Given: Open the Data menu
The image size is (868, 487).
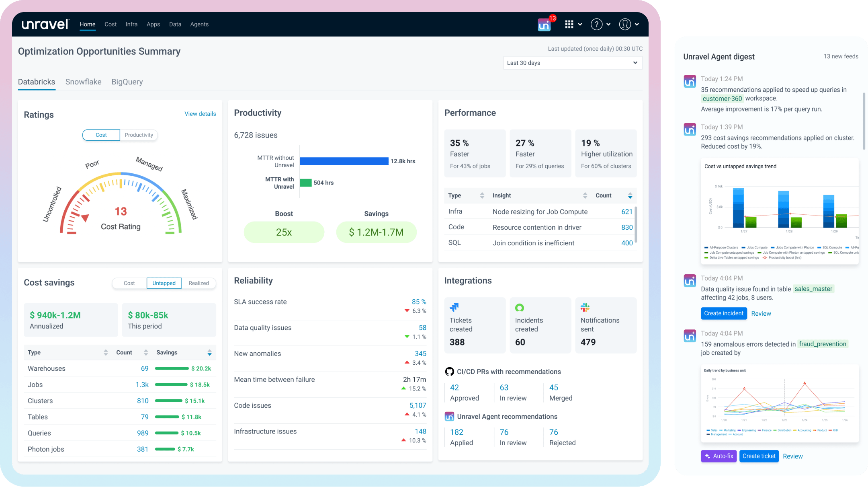Looking at the screenshot, I should [x=175, y=24].
